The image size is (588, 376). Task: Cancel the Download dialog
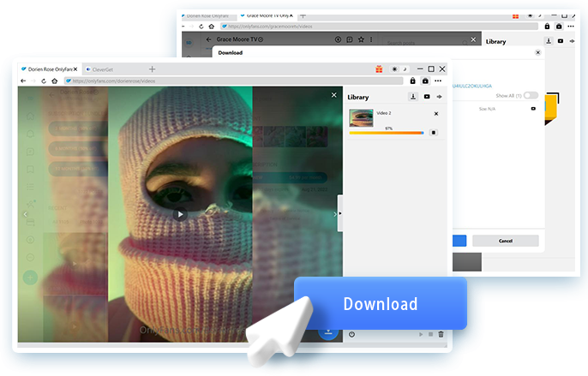tap(506, 241)
